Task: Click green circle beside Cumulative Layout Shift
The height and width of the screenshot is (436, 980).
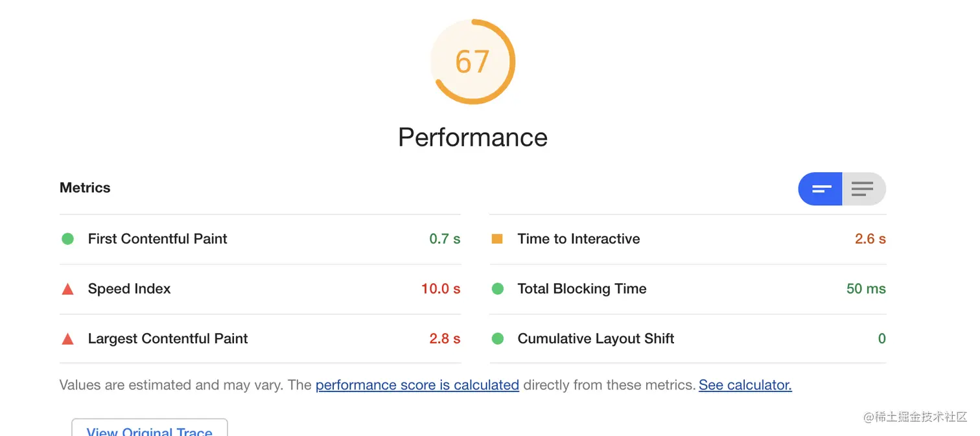Action: [497, 339]
